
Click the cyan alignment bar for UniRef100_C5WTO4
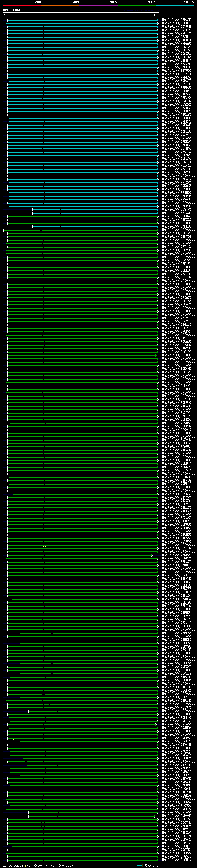tap(83, 47)
